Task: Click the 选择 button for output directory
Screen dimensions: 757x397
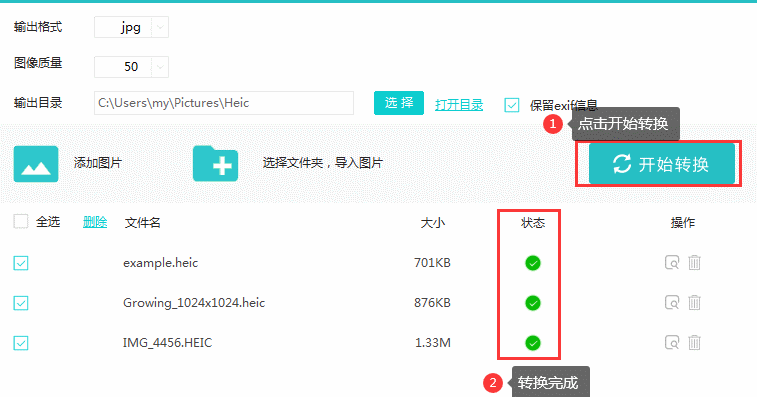Action: [x=399, y=103]
